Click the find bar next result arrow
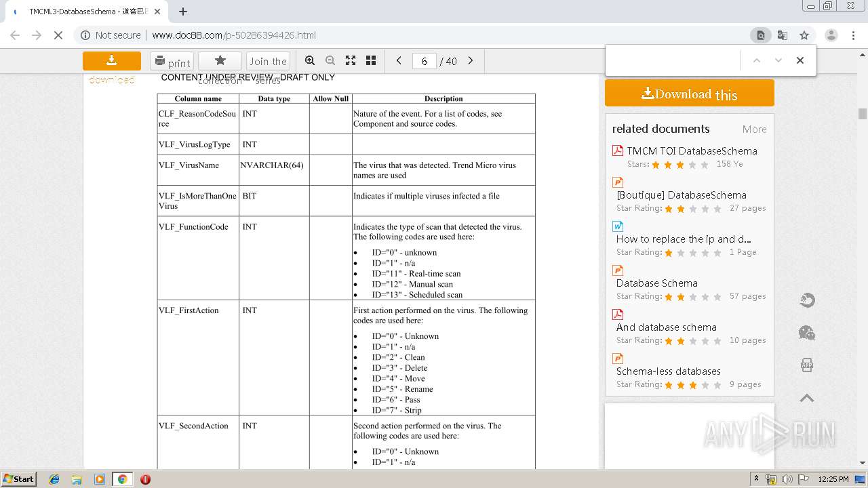The height and width of the screenshot is (488, 868). (778, 60)
